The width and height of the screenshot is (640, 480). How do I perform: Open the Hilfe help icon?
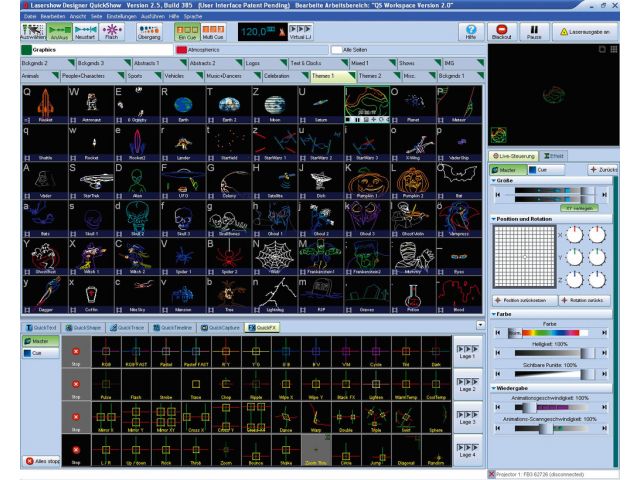471,32
